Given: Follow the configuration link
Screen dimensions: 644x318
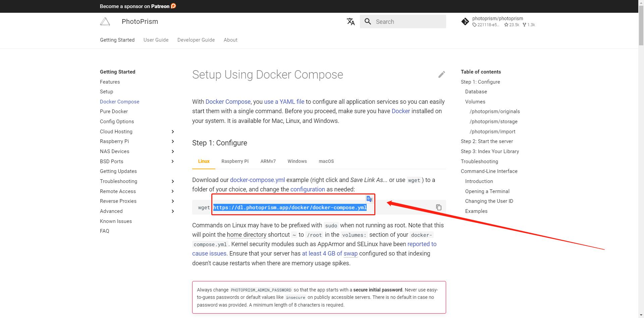Looking at the screenshot, I should (308, 189).
